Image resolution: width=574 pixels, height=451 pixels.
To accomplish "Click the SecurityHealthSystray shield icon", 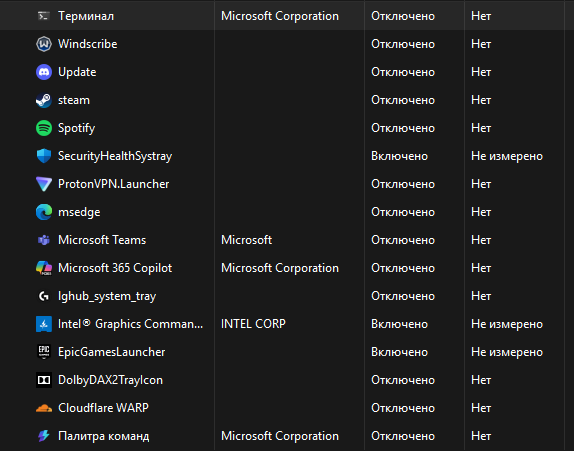I will pos(44,156).
